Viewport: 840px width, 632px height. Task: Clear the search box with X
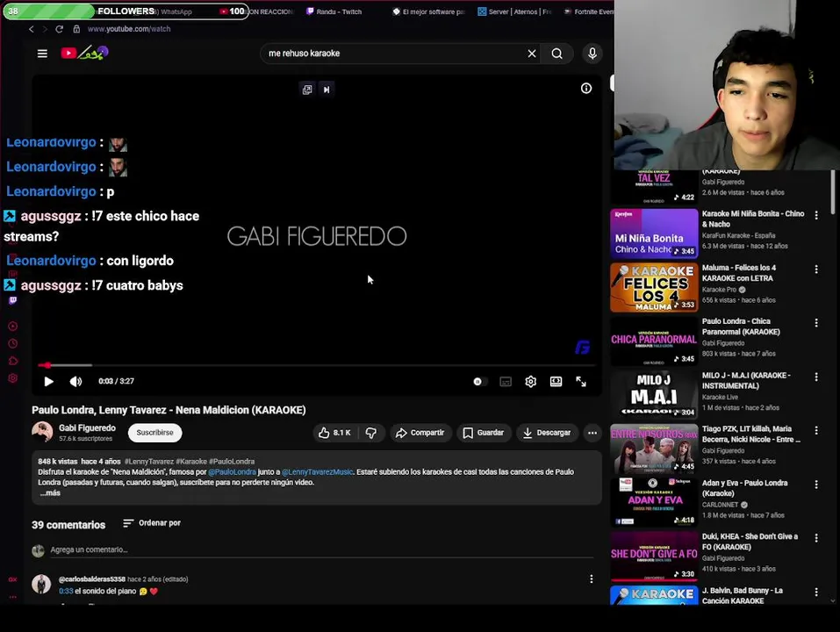(531, 54)
